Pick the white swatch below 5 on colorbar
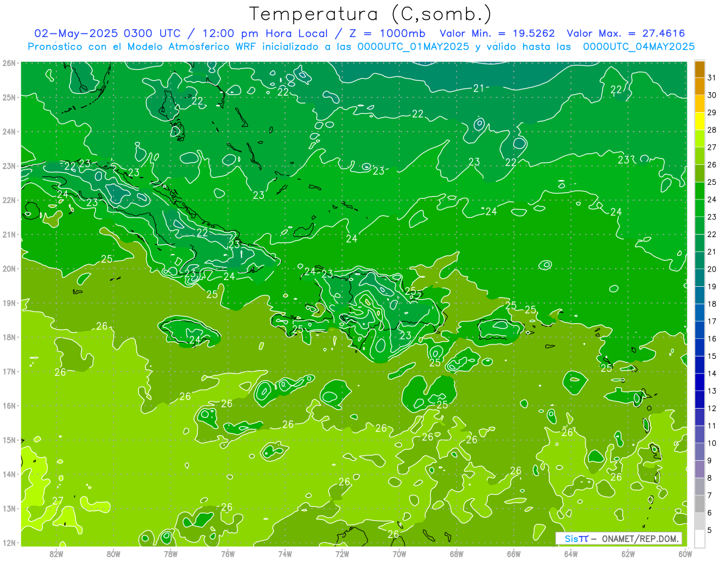 [699, 538]
